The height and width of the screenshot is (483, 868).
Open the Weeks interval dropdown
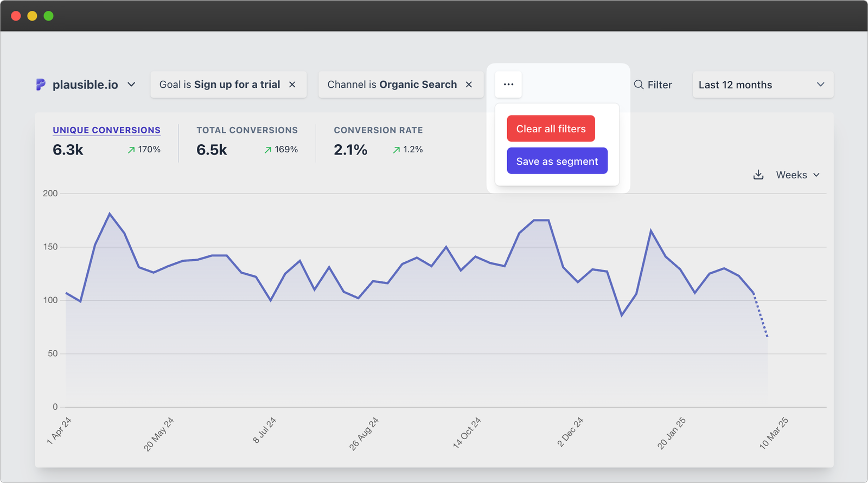(x=797, y=175)
